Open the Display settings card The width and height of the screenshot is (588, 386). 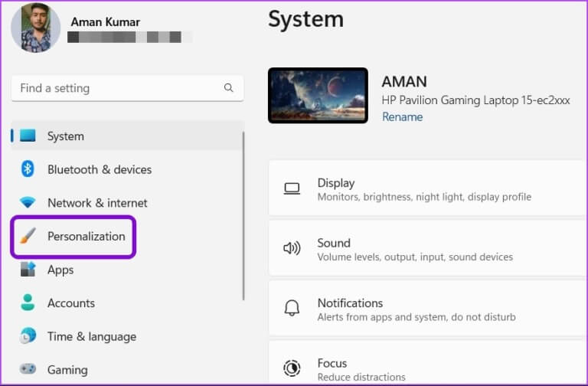click(428, 188)
